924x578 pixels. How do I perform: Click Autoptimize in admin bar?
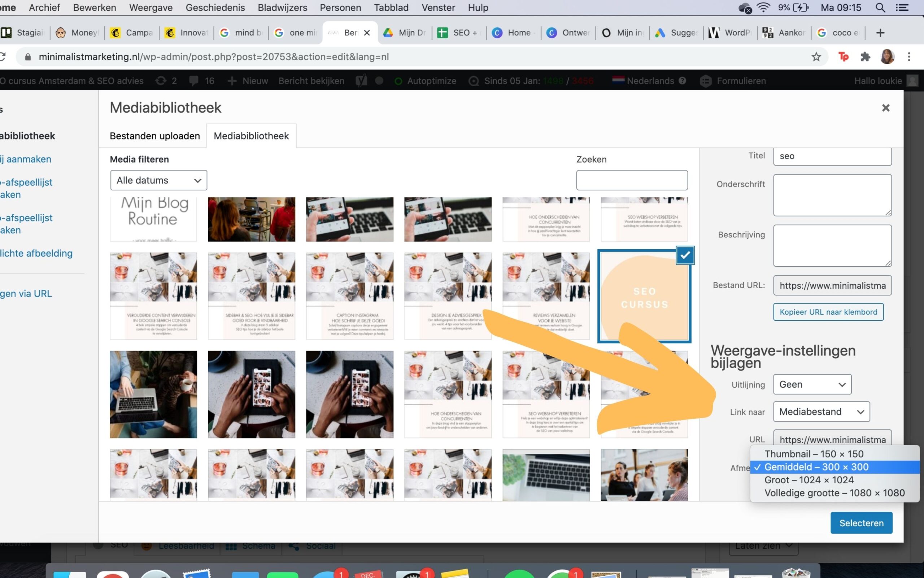click(x=425, y=81)
